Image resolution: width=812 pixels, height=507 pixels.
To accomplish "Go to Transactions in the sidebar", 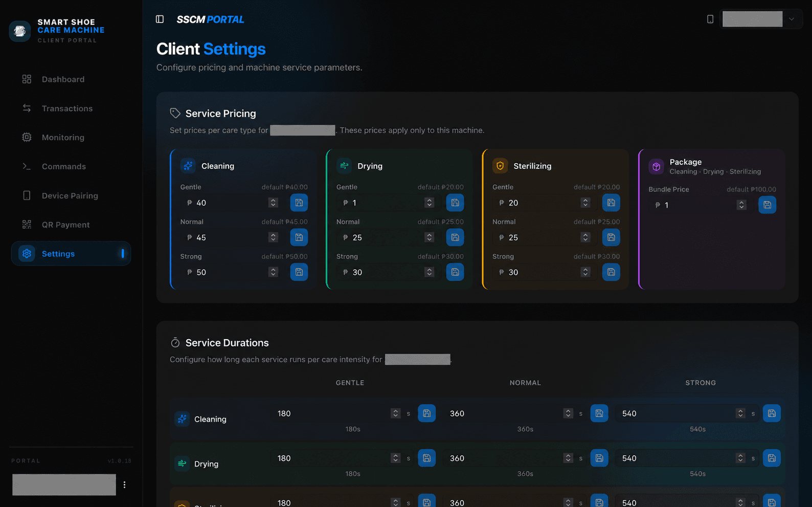I will pos(71,108).
